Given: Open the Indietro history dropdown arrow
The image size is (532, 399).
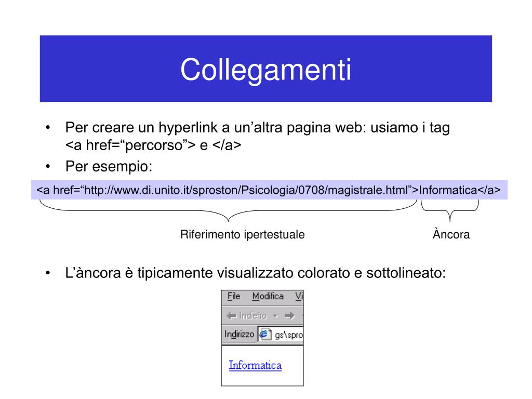Looking at the screenshot, I should pos(275,316).
